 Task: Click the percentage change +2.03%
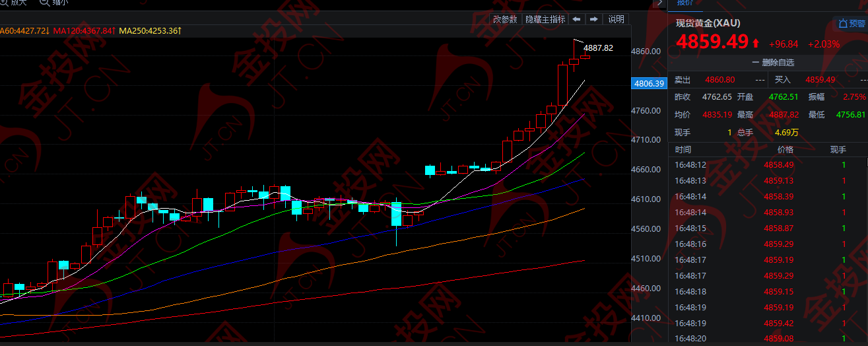[x=823, y=44]
